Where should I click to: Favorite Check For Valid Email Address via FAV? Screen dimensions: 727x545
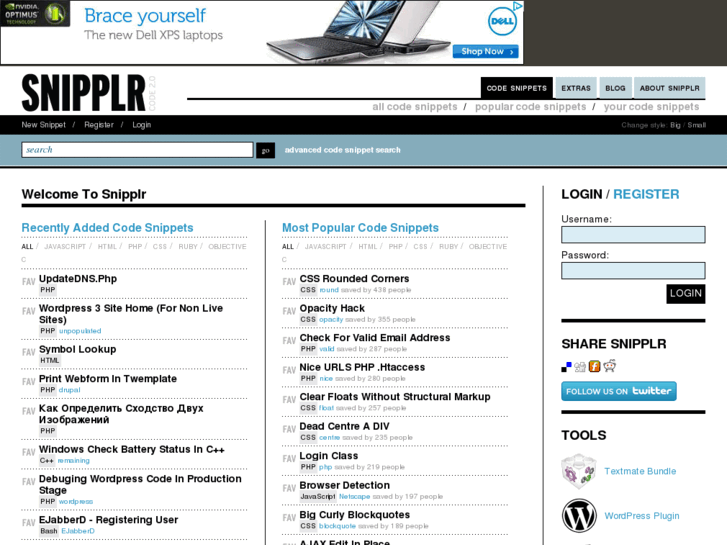click(x=289, y=340)
